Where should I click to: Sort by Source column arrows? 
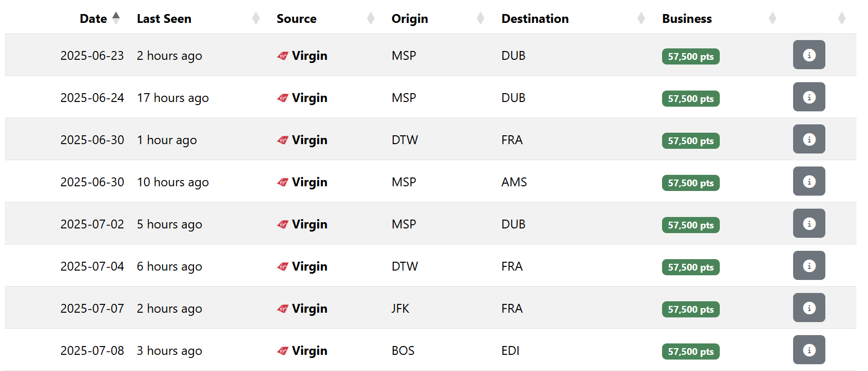click(371, 18)
